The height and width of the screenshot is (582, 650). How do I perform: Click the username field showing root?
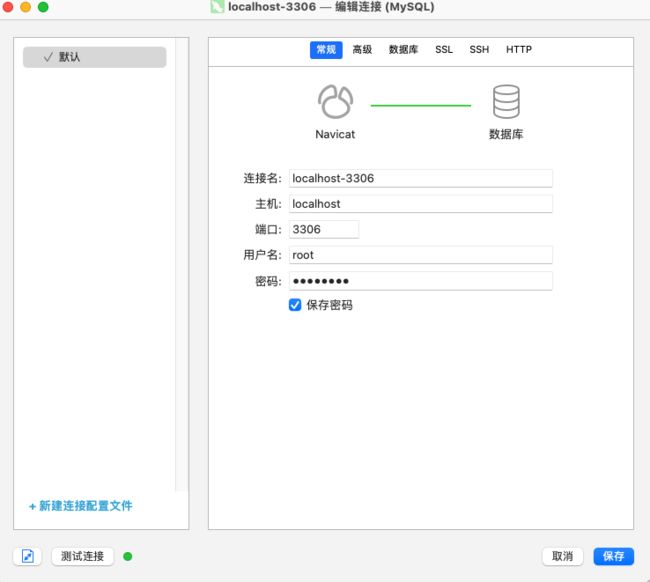click(420, 255)
